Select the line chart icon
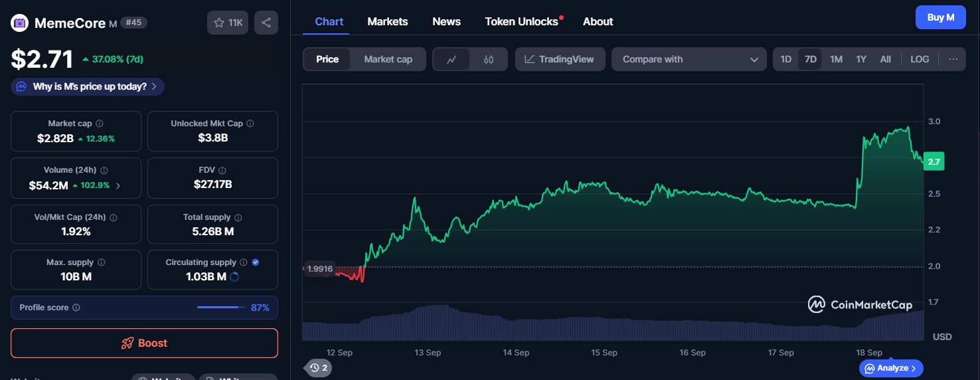Screen dimensions: 980x380 click(x=451, y=59)
